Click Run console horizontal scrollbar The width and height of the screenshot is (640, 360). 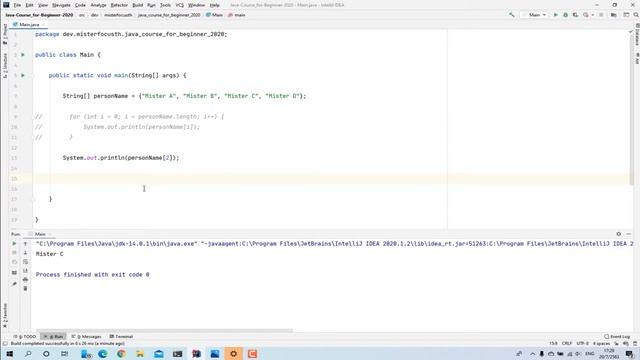[164, 330]
